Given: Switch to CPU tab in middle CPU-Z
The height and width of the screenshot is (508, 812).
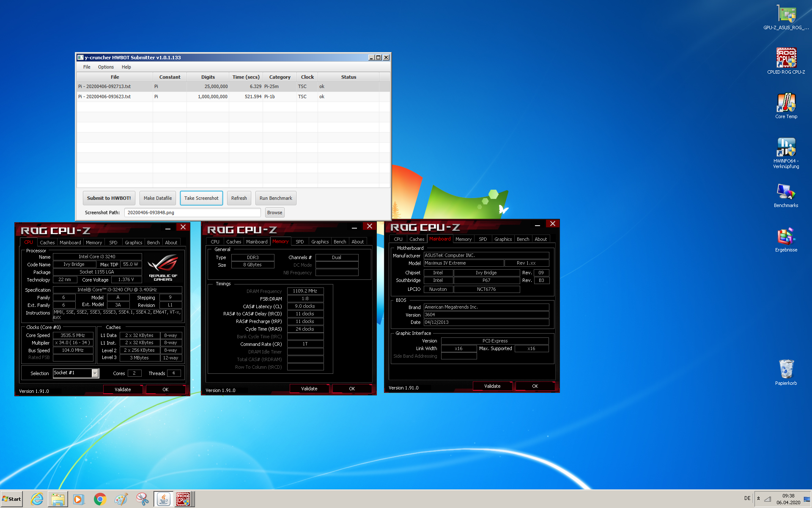Looking at the screenshot, I should click(215, 242).
